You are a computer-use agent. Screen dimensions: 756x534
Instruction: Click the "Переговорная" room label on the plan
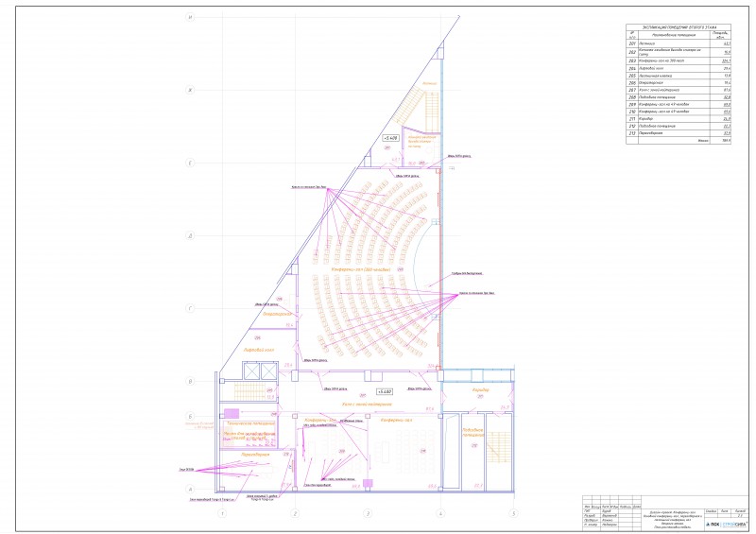(254, 455)
